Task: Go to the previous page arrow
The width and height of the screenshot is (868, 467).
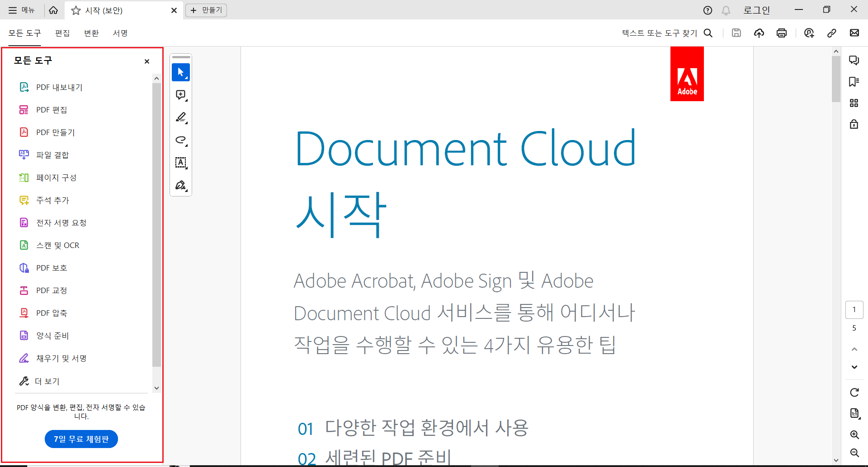Action: (854, 349)
